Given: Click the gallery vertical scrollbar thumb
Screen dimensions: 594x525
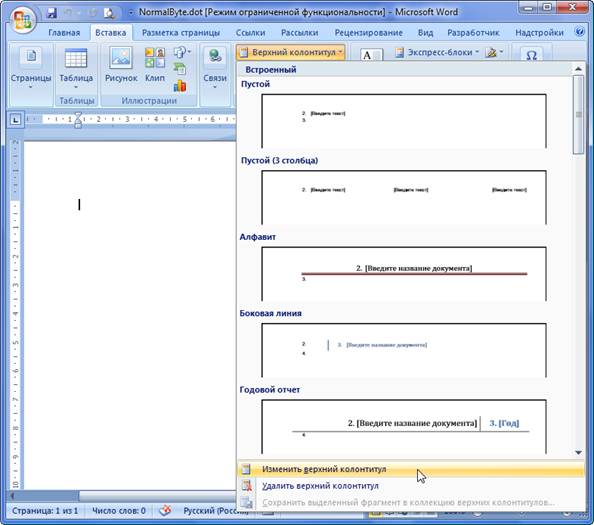Looking at the screenshot, I should point(578,115).
